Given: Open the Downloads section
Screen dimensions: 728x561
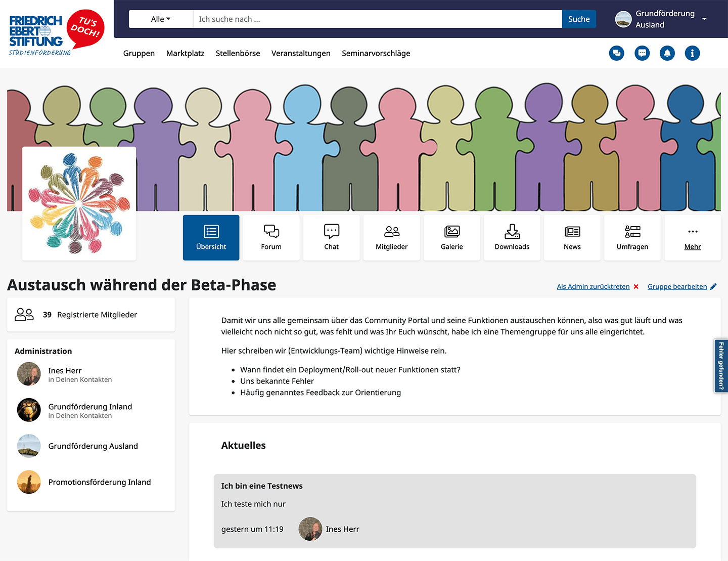Looking at the screenshot, I should pos(512,238).
